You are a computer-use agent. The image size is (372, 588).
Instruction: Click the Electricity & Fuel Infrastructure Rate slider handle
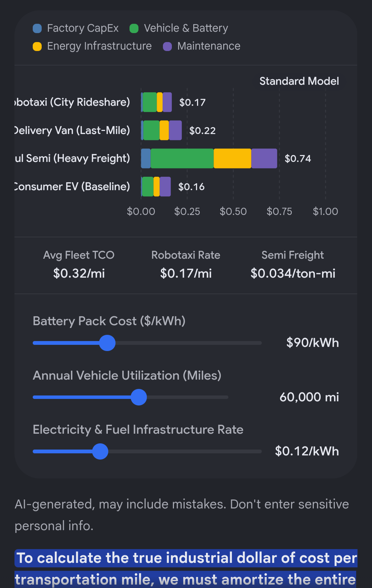point(100,451)
